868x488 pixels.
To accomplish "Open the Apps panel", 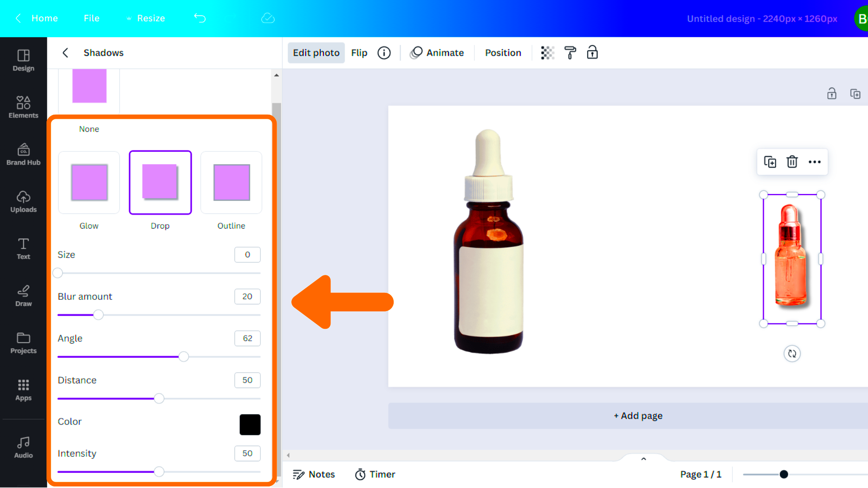I will 23,390.
